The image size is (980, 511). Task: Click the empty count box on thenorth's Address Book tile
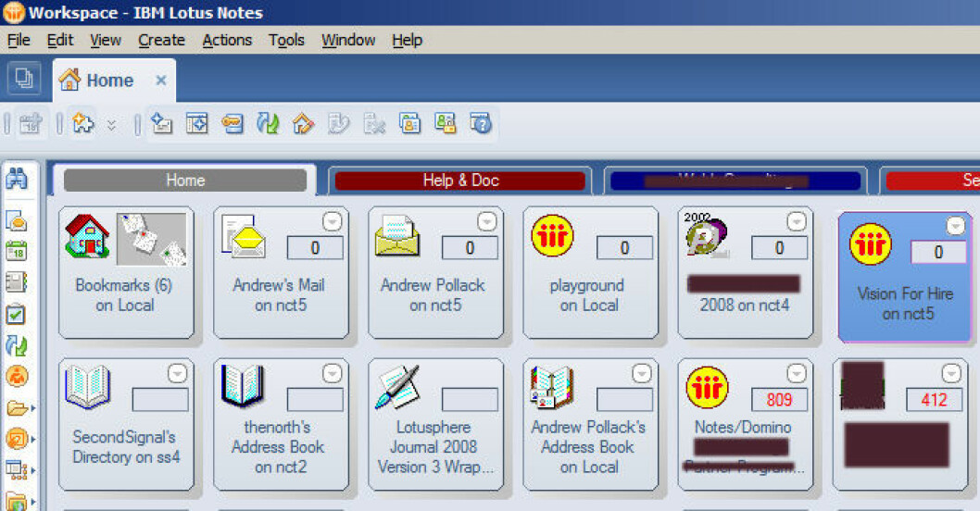point(315,400)
